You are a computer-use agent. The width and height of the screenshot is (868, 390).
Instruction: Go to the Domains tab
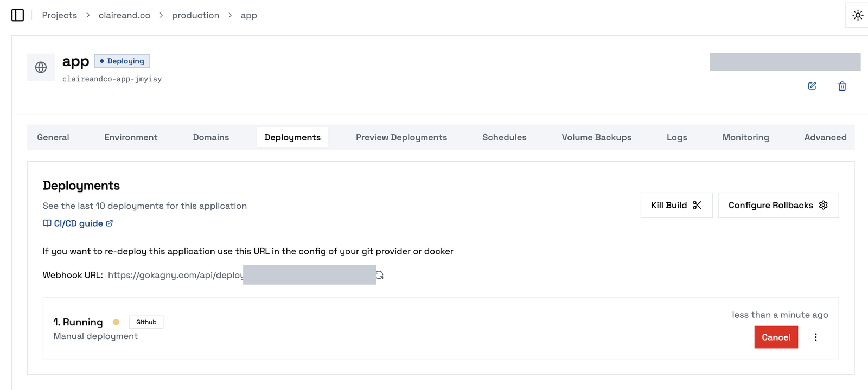coord(211,137)
